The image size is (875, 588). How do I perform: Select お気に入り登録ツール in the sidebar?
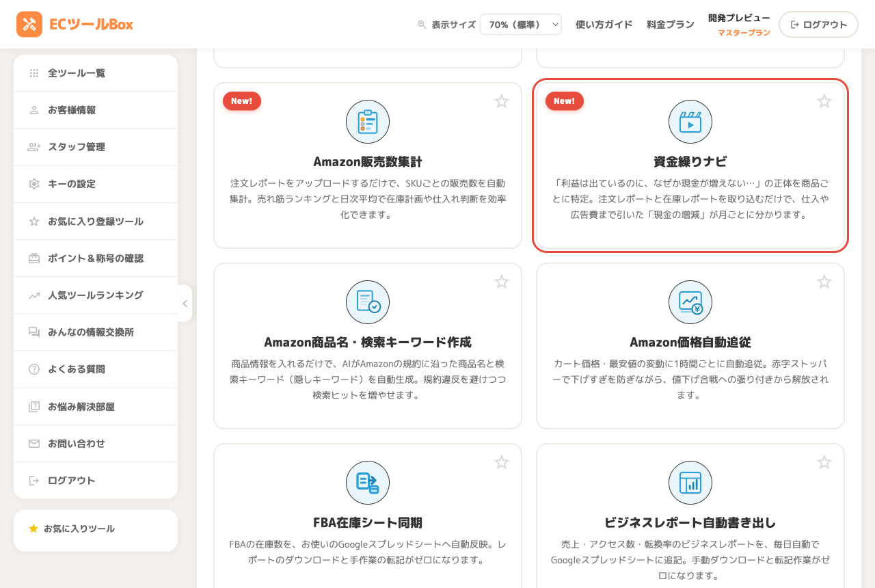click(96, 222)
